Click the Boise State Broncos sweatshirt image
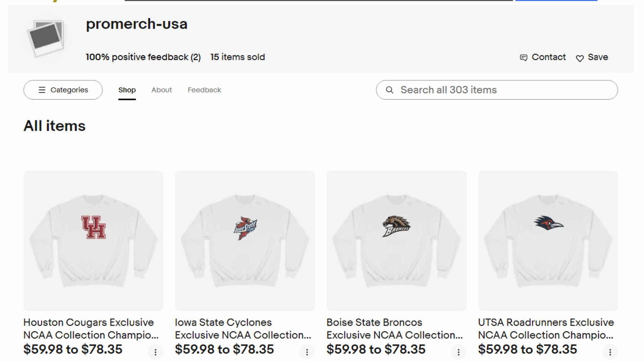 [x=396, y=241]
